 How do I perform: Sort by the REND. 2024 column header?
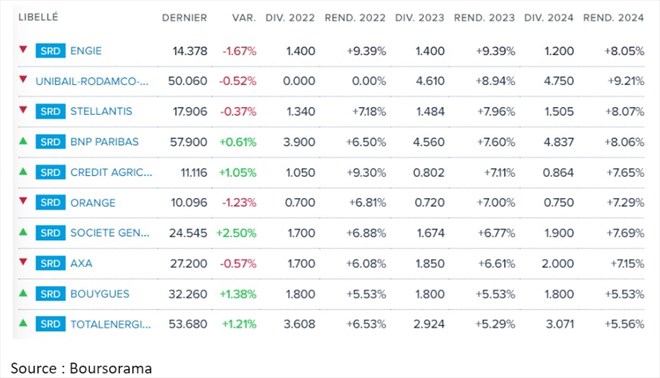[x=613, y=18]
